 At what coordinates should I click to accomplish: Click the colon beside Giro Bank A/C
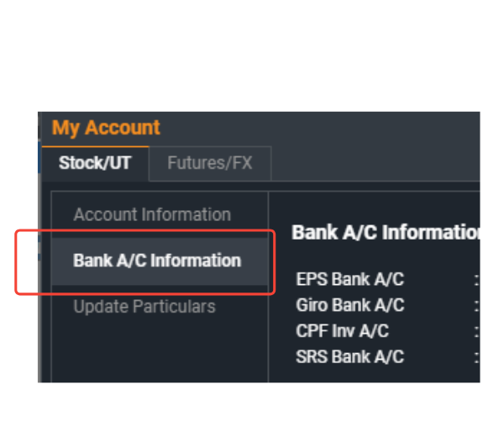476,305
